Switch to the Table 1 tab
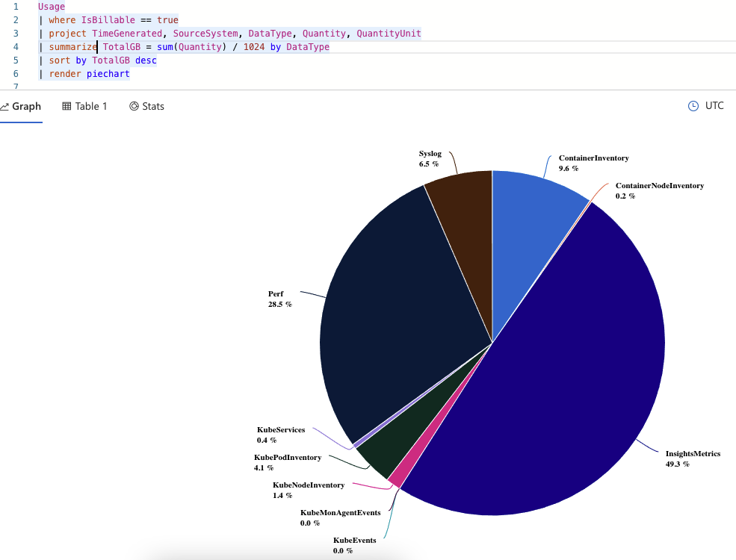The width and height of the screenshot is (736, 560). (84, 106)
